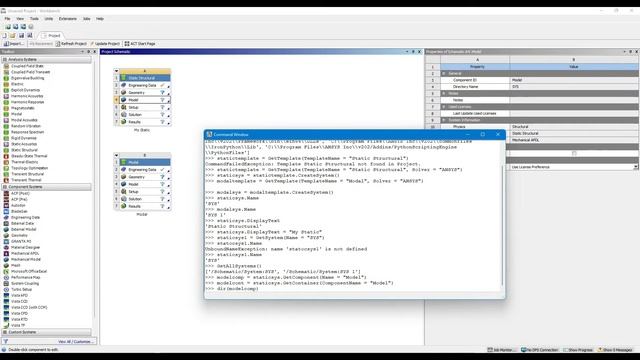Click the Import button
Viewport: 640px width, 360px height.
[14, 44]
